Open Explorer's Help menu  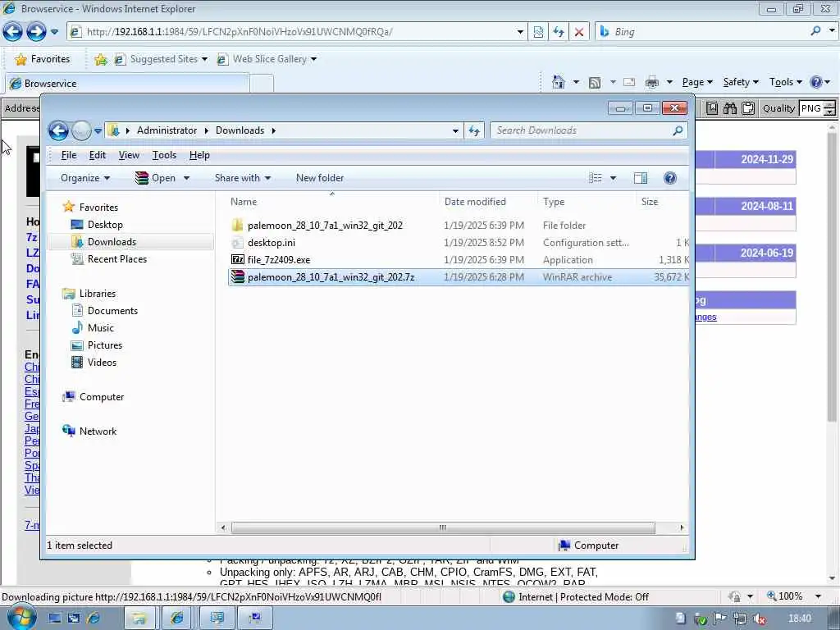click(199, 155)
